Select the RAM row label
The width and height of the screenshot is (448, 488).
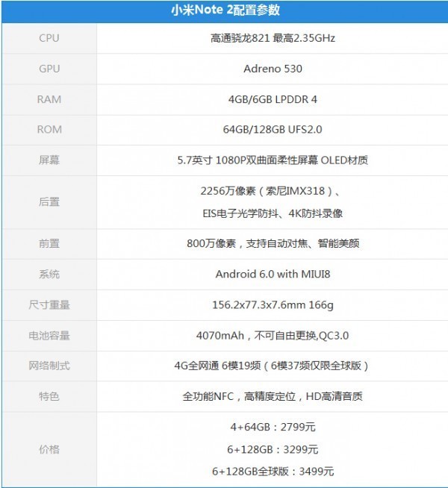click(x=49, y=99)
